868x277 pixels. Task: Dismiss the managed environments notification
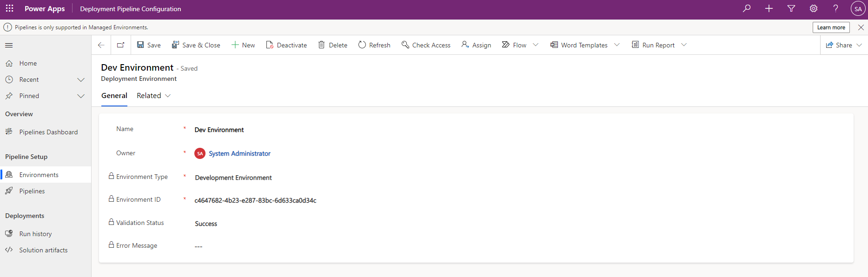click(x=861, y=27)
